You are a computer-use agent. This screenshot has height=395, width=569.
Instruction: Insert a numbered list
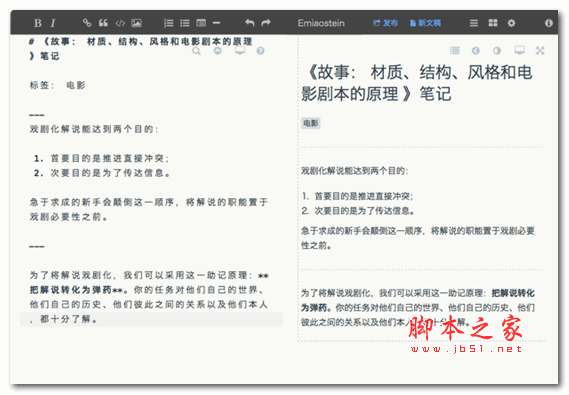coord(168,23)
